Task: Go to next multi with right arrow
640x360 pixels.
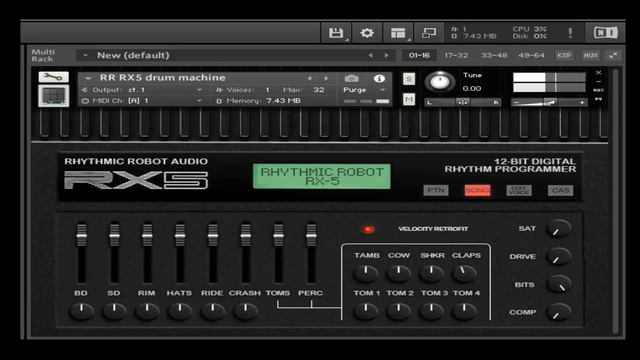Action: tap(386, 55)
